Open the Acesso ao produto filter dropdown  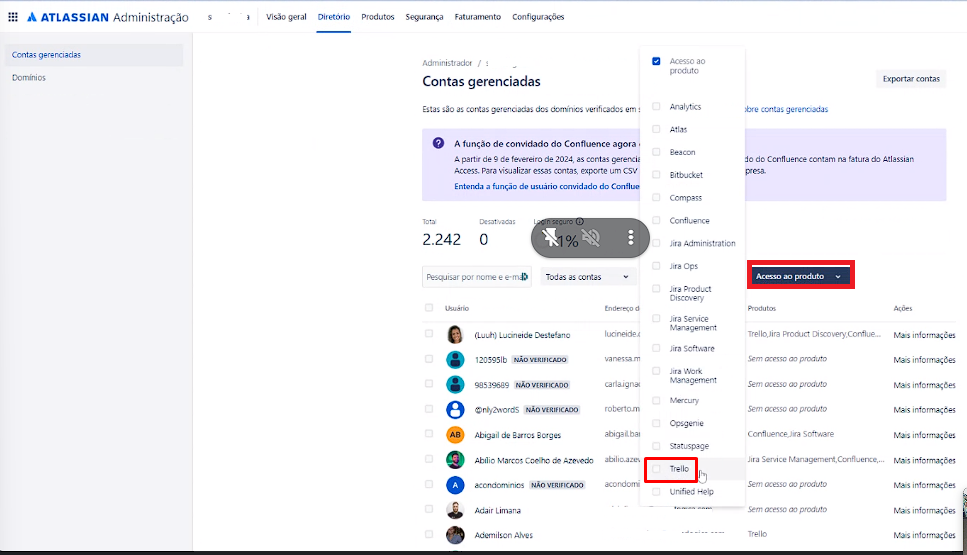pyautogui.click(x=800, y=276)
